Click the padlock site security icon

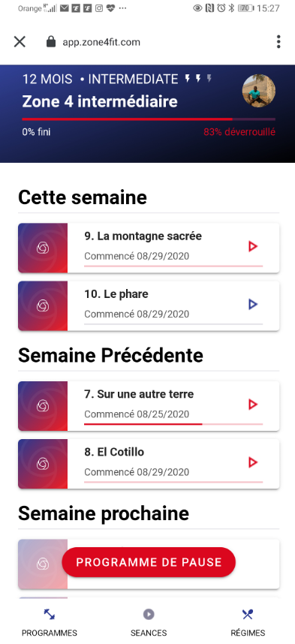pyautogui.click(x=51, y=42)
